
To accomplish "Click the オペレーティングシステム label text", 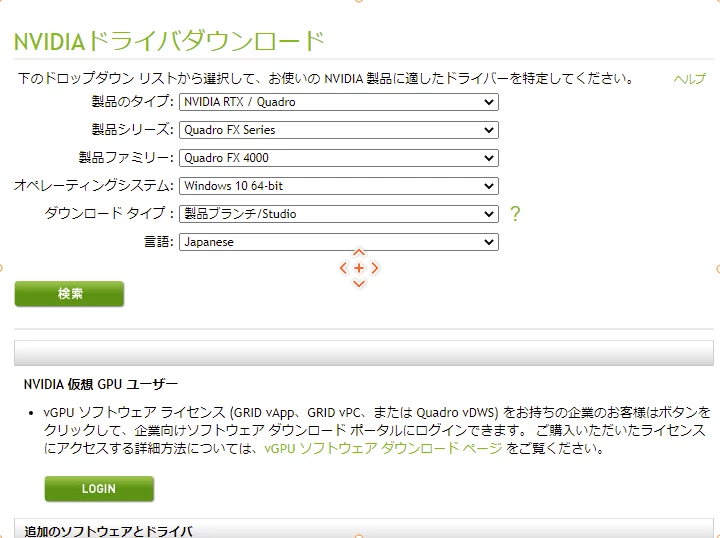I will 94,185.
